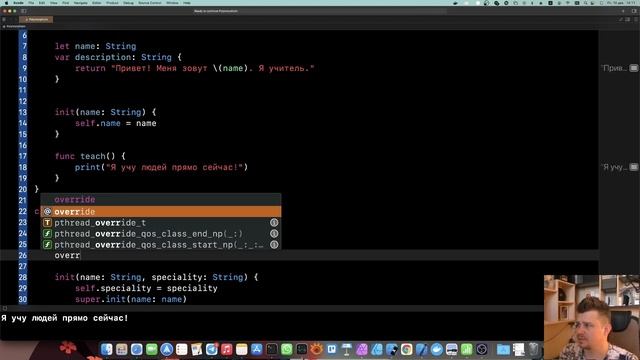This screenshot has width=640, height=360.
Task: Click line number 26 in the gutter
Action: (22, 256)
